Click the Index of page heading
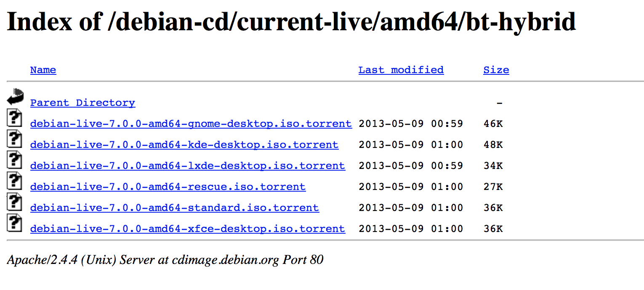This screenshot has width=644, height=290. 291,21
